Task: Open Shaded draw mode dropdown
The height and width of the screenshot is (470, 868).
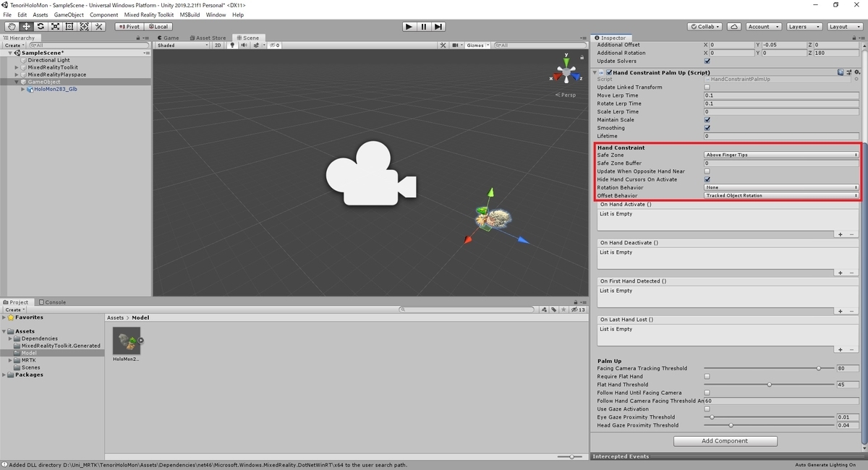Action: pyautogui.click(x=182, y=45)
